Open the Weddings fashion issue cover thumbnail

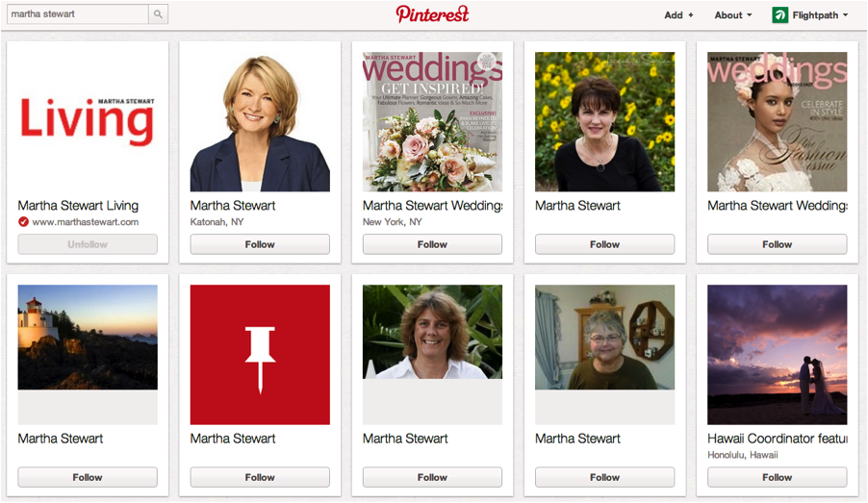tap(778, 122)
